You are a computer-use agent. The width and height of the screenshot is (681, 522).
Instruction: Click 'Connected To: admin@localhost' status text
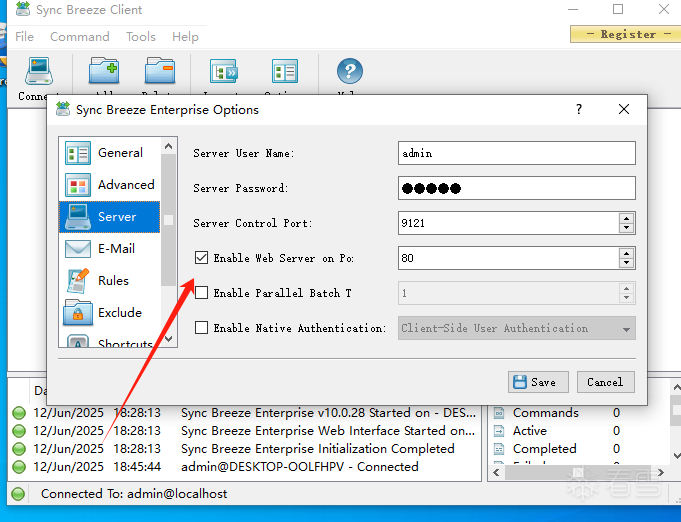tap(134, 494)
